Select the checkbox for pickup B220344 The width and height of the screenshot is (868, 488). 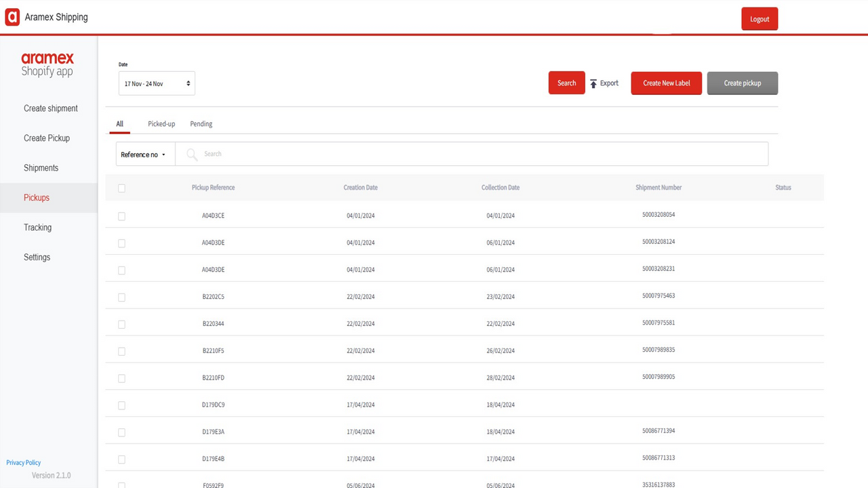pyautogui.click(x=122, y=325)
